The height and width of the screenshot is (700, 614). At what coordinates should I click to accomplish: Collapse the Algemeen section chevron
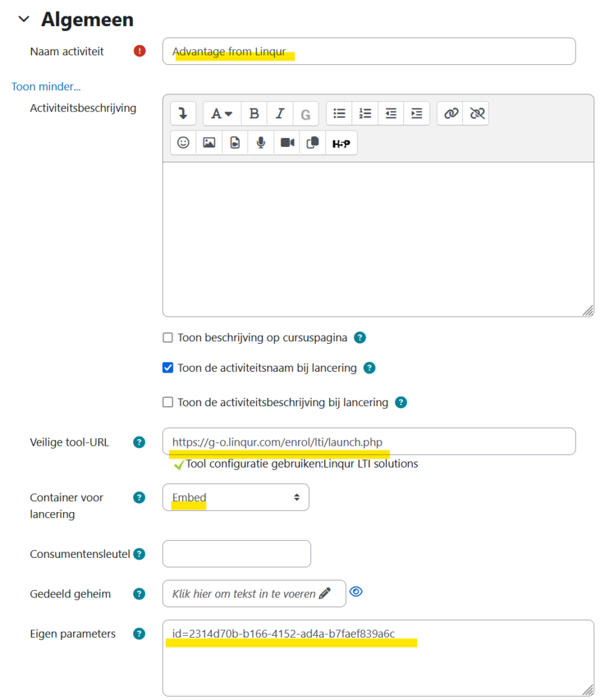click(24, 20)
